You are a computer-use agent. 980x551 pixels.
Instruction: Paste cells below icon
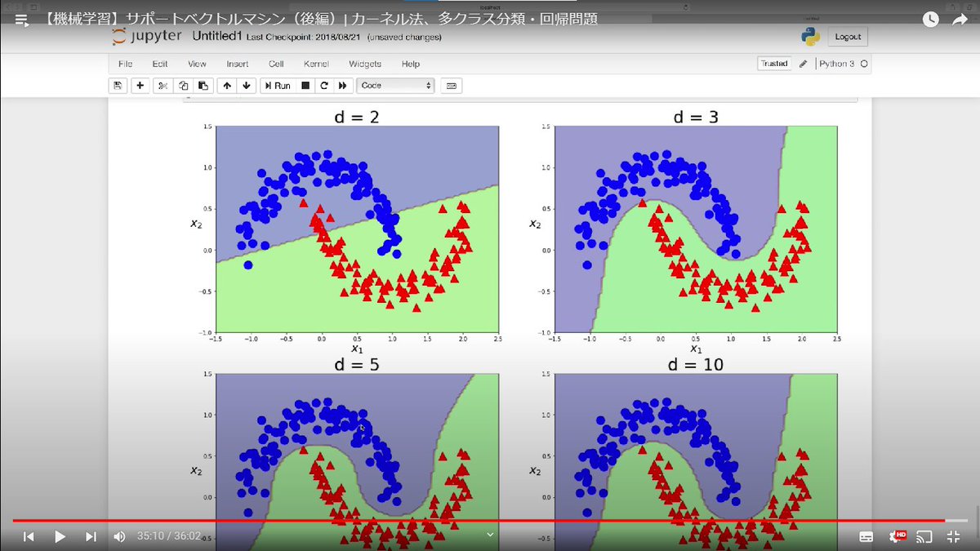pos(203,85)
